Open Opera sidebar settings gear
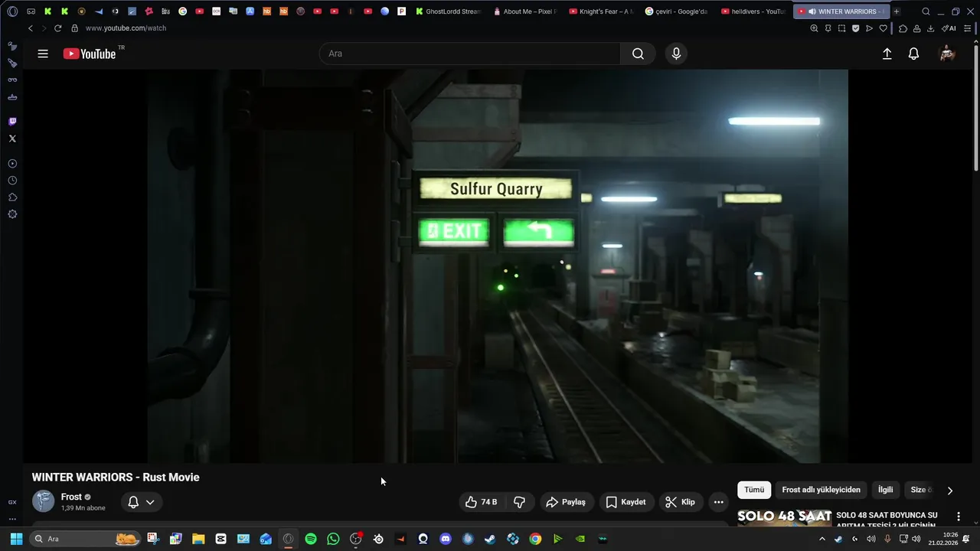Image resolution: width=980 pixels, height=551 pixels. click(12, 214)
